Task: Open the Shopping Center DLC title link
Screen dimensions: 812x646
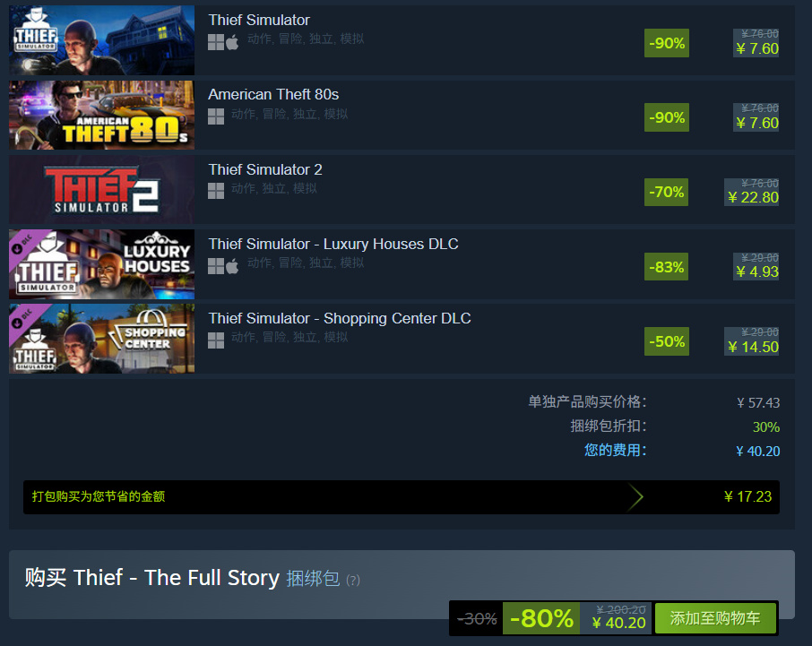Action: (340, 318)
